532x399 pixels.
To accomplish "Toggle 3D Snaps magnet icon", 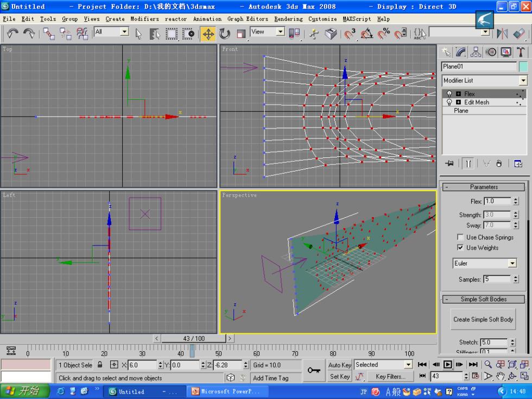I will click(349, 34).
